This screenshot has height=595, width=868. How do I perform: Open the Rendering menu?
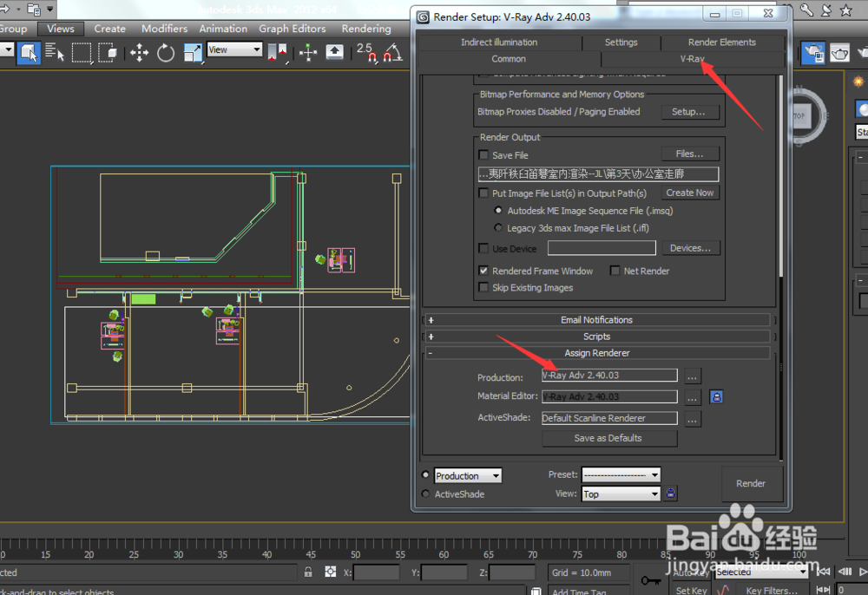pyautogui.click(x=366, y=29)
